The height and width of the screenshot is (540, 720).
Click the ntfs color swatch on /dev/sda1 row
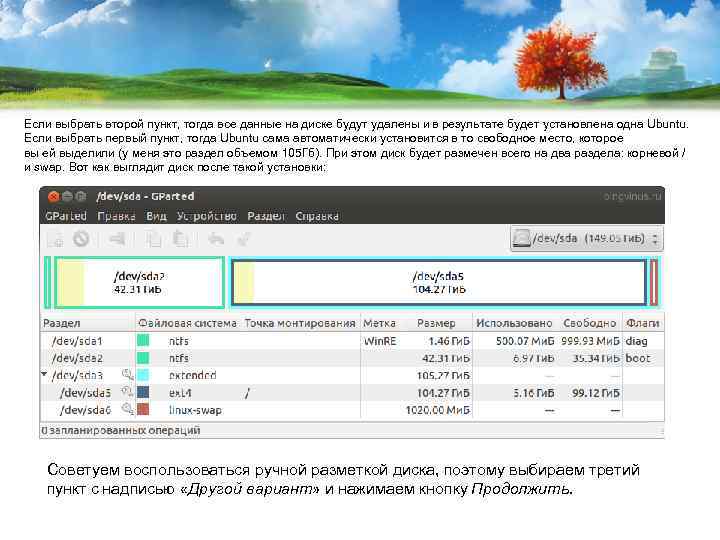point(143,341)
